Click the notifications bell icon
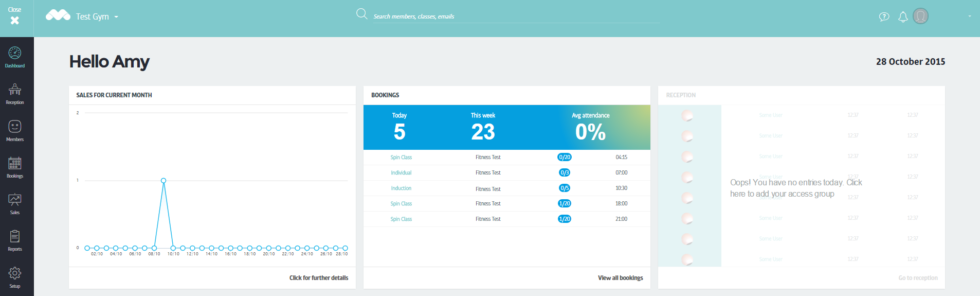980x296 pixels. [903, 17]
